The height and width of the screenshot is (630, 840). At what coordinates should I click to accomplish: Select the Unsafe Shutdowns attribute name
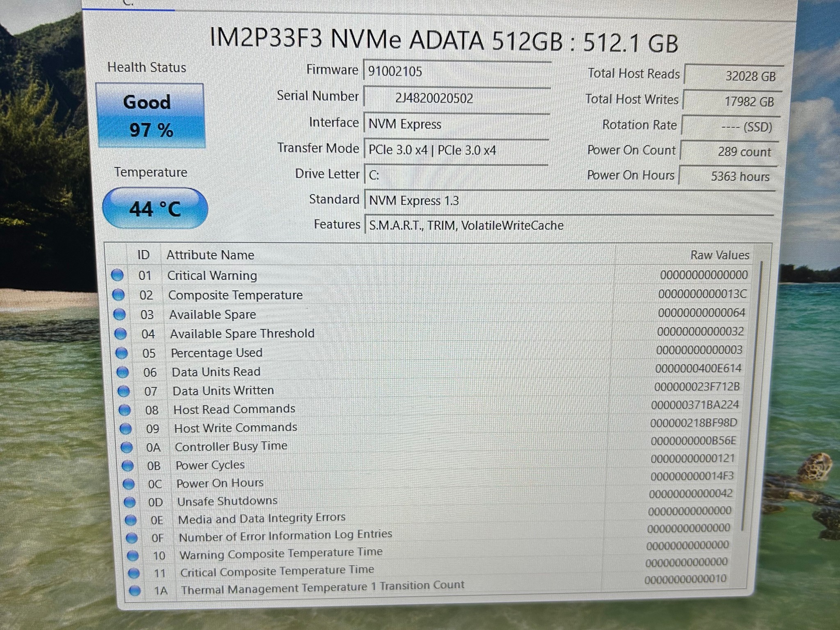point(227,501)
